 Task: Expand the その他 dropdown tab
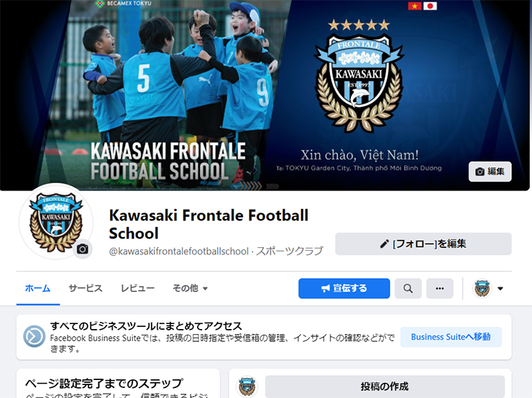[x=190, y=289]
